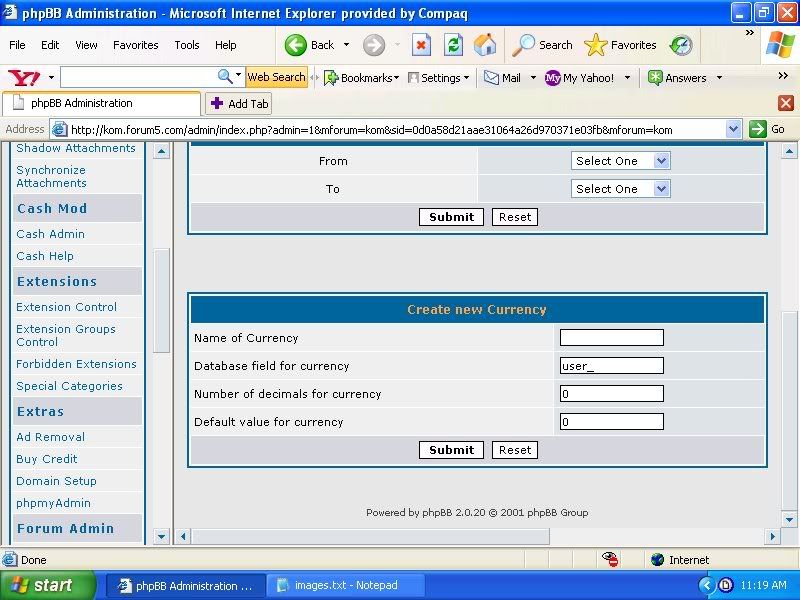Close the current tab with red X

(785, 103)
